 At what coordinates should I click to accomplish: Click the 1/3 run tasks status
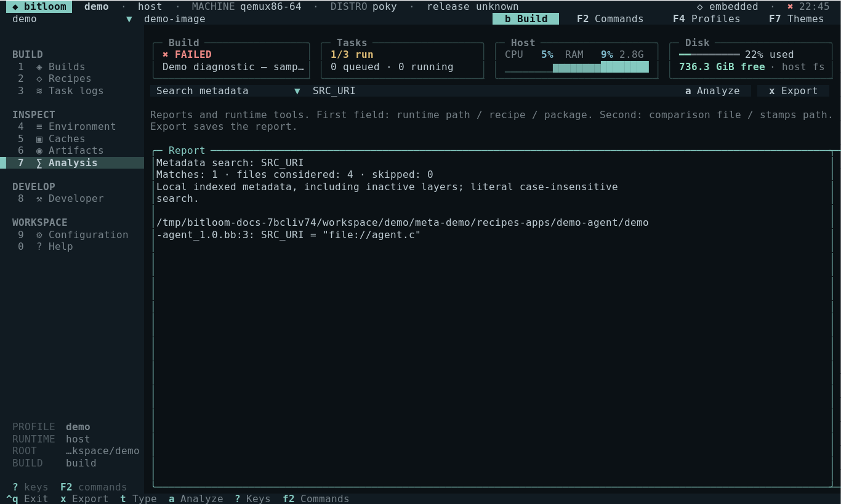tap(352, 55)
